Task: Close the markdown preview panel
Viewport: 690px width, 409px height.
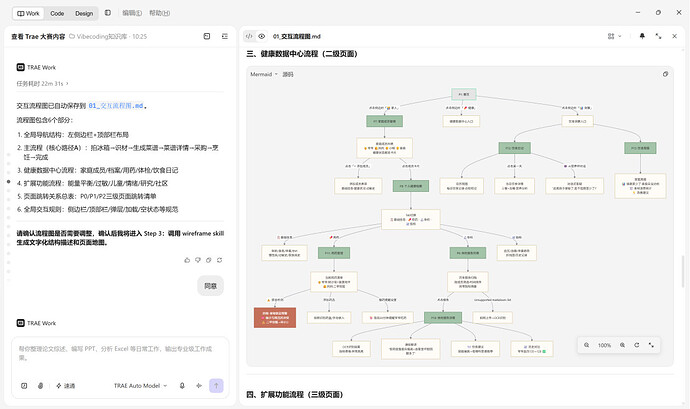Action: [x=675, y=36]
